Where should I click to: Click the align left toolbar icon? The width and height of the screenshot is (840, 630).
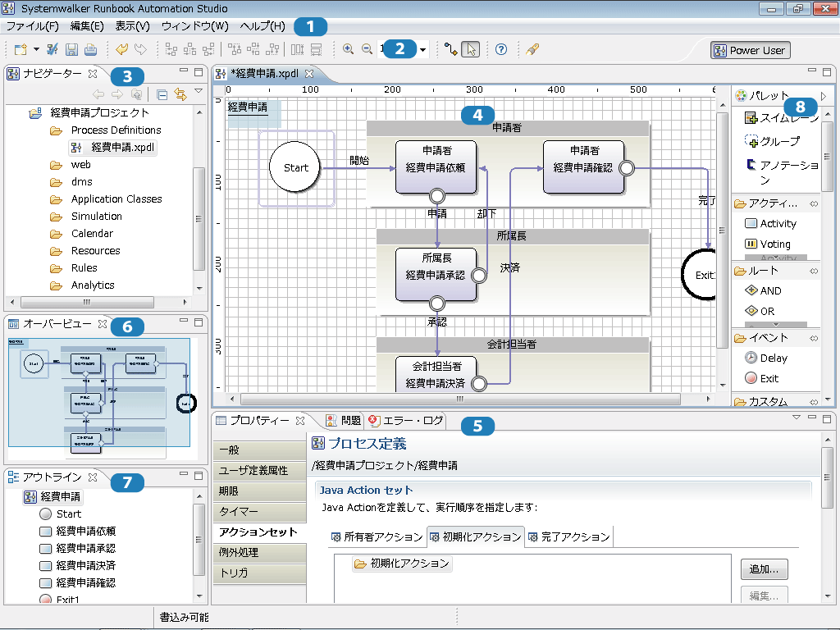point(171,50)
